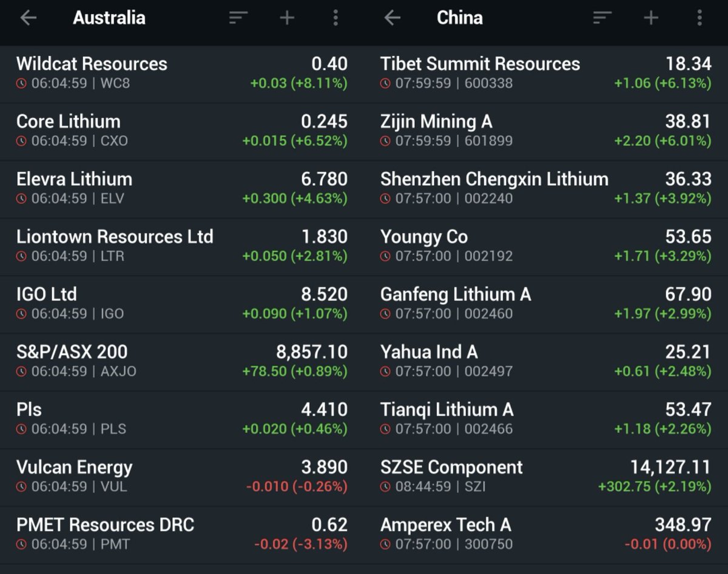Screen dimensions: 728x574
Task: Tap the Australia watchlist title
Action: pyautogui.click(x=109, y=18)
